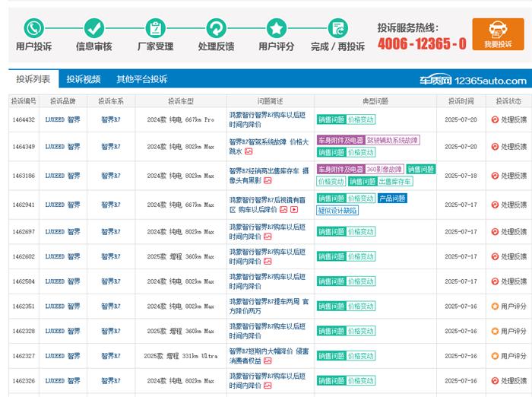This screenshot has height=397, width=532.
Task: Click the 疑似设计缺陷 tag
Action: pos(337,211)
